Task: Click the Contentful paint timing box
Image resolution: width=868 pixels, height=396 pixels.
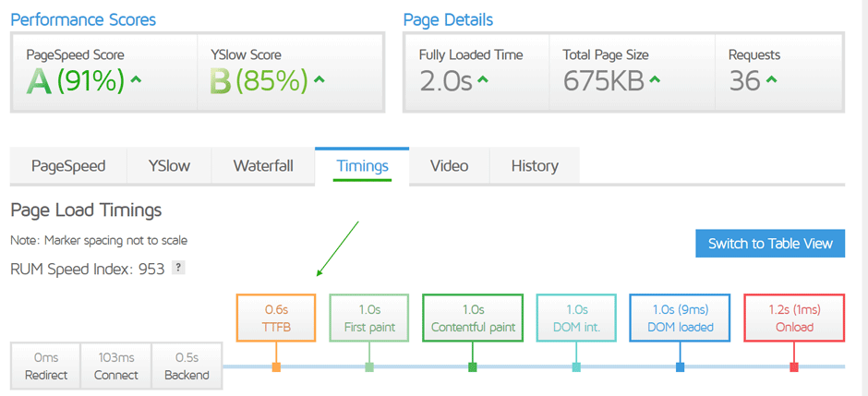Action: 473,318
